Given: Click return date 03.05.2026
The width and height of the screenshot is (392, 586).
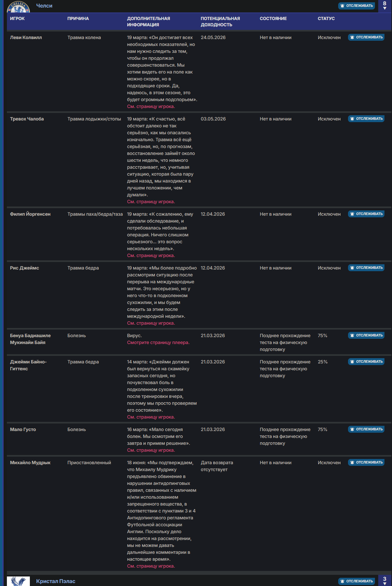Looking at the screenshot, I should pos(213,119).
